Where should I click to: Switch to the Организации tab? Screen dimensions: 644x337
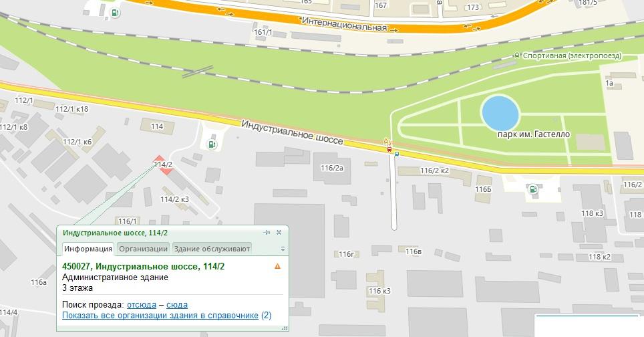tap(143, 249)
